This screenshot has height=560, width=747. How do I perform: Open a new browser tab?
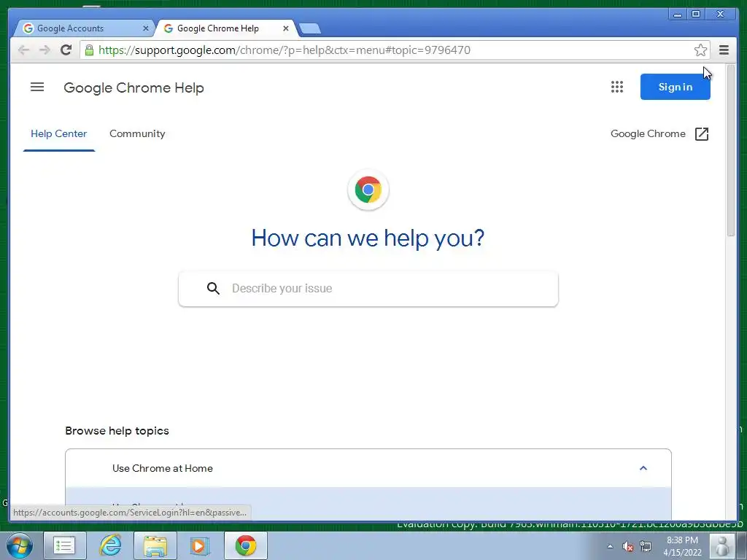[310, 29]
